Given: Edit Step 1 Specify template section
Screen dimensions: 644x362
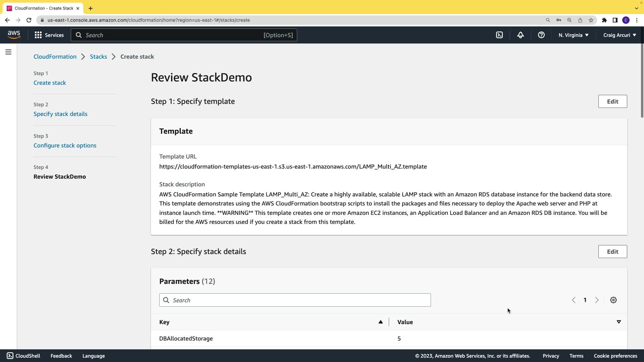Looking at the screenshot, I should [x=612, y=102].
